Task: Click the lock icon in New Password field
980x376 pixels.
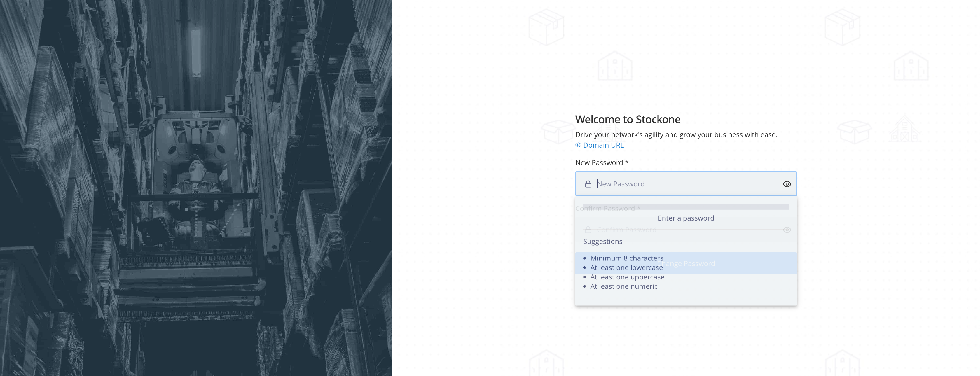Action: (588, 184)
